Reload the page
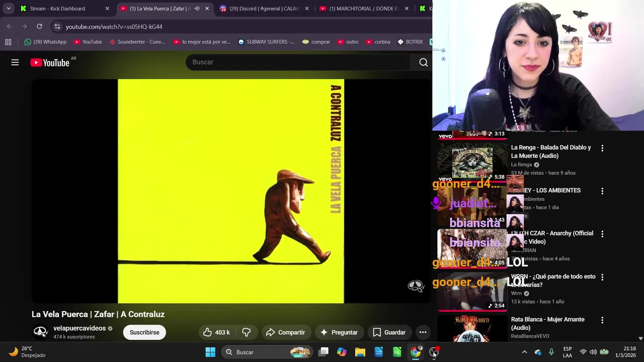The height and width of the screenshot is (362, 644). [x=39, y=26]
